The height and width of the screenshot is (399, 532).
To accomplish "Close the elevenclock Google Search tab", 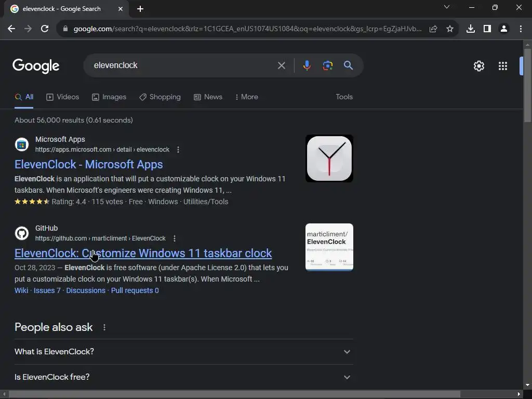I will pyautogui.click(x=121, y=9).
